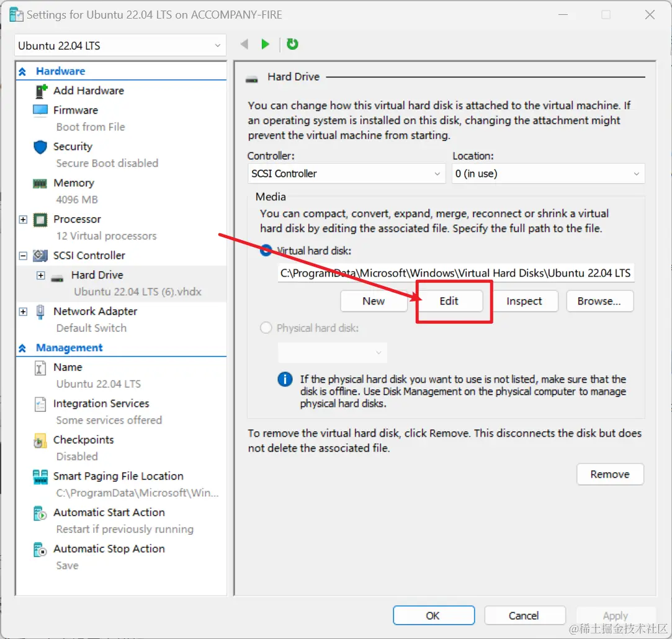Click the settings window title icon
Viewport: 672px width, 639px height.
(16, 14)
